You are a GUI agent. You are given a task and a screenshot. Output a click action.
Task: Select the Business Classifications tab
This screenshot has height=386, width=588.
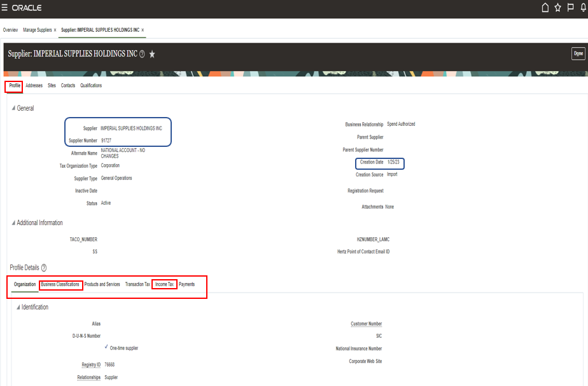click(x=60, y=284)
